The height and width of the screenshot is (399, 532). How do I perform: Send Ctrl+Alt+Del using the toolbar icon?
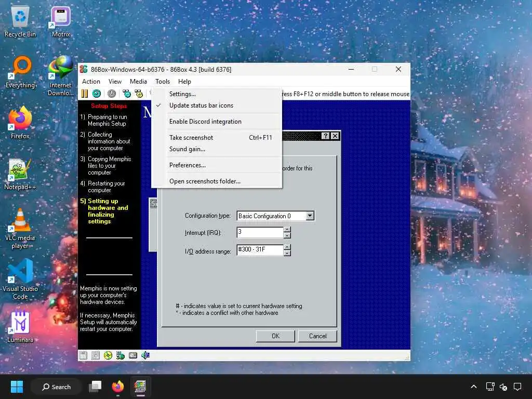127,94
